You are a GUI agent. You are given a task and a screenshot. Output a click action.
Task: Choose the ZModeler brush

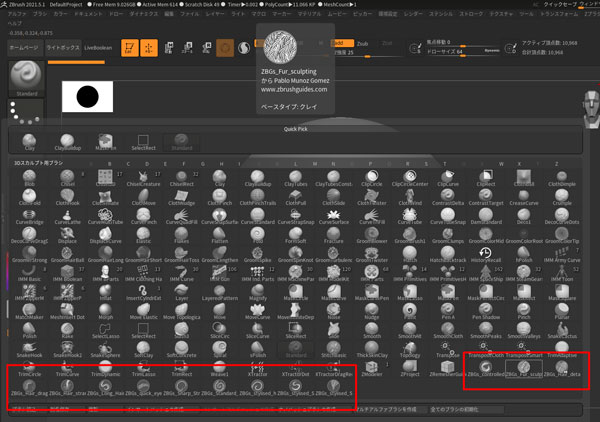click(x=372, y=369)
